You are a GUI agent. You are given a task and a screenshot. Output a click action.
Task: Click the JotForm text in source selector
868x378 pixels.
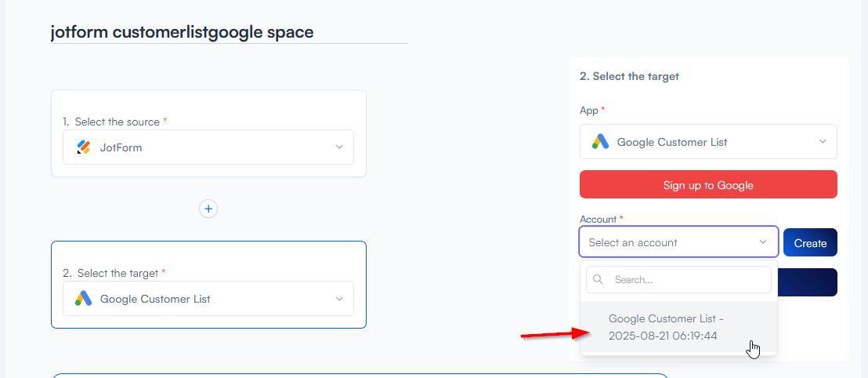(121, 147)
